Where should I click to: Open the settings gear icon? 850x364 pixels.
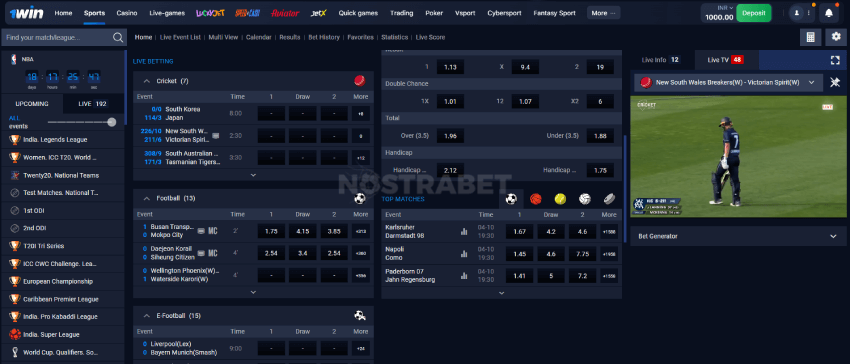(x=835, y=37)
